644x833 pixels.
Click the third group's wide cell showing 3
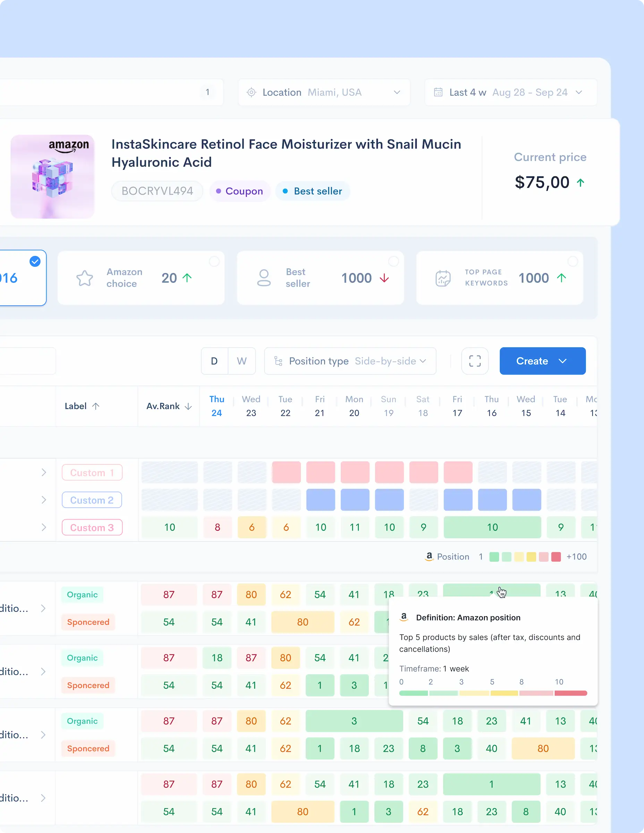(x=354, y=721)
